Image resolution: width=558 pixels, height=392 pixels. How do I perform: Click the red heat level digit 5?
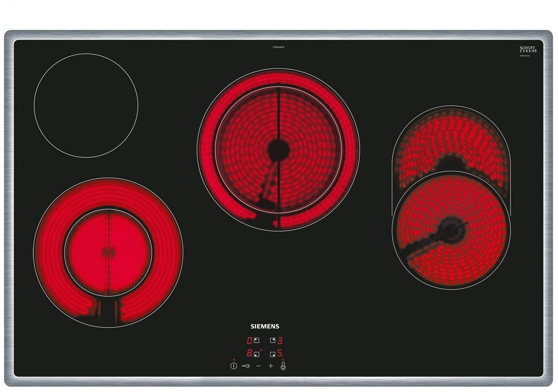(x=280, y=354)
